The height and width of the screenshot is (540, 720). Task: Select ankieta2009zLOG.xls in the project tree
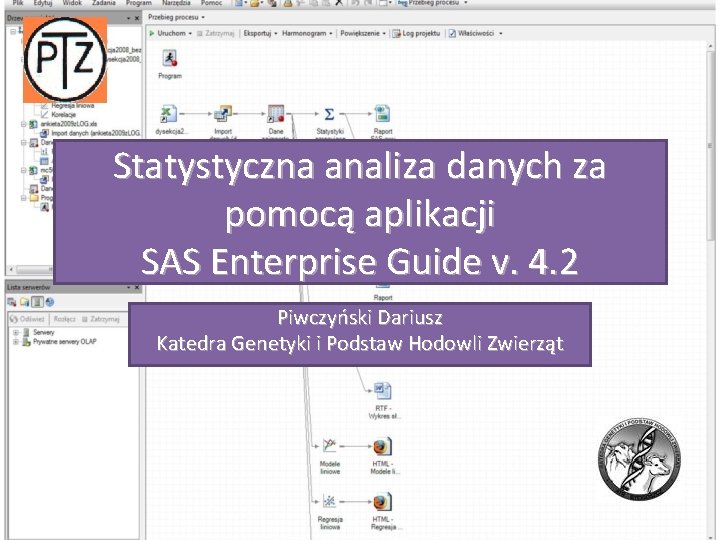[69, 124]
